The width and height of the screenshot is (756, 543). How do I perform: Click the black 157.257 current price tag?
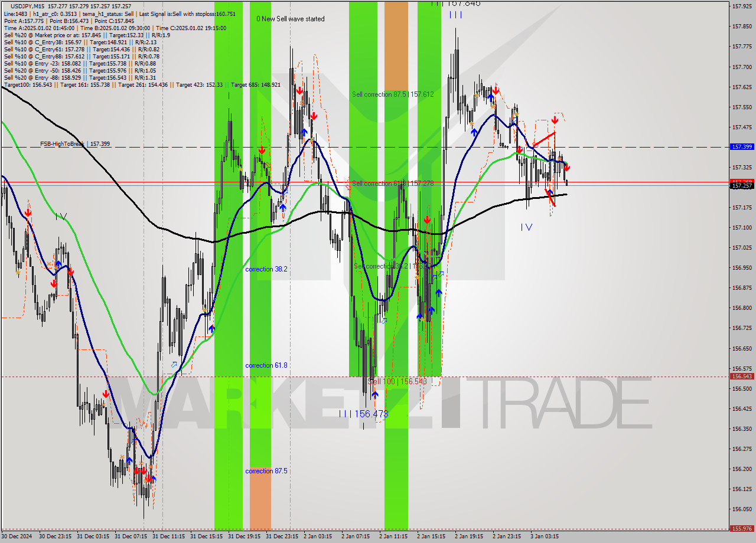(x=741, y=186)
